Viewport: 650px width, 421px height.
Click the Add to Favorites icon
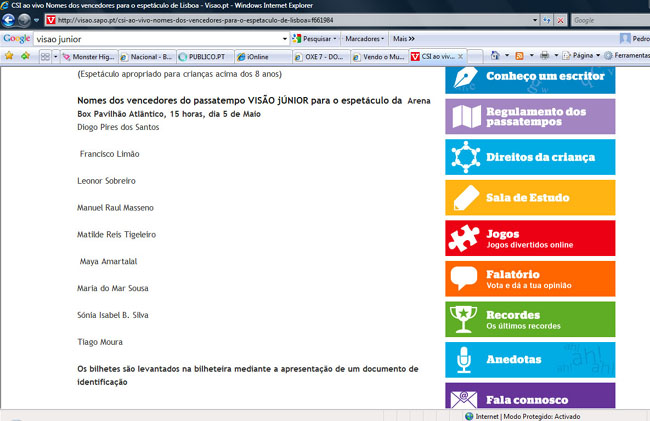pyautogui.click(x=26, y=56)
